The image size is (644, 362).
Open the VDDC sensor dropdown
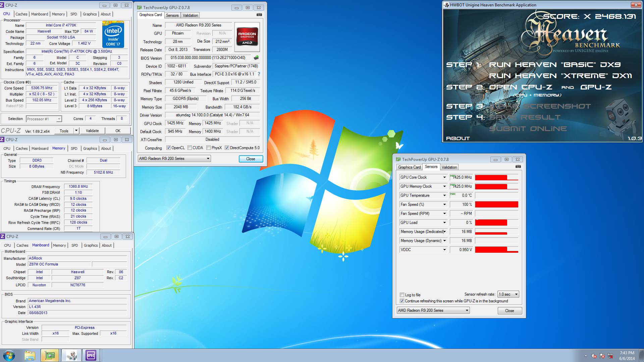pos(444,250)
